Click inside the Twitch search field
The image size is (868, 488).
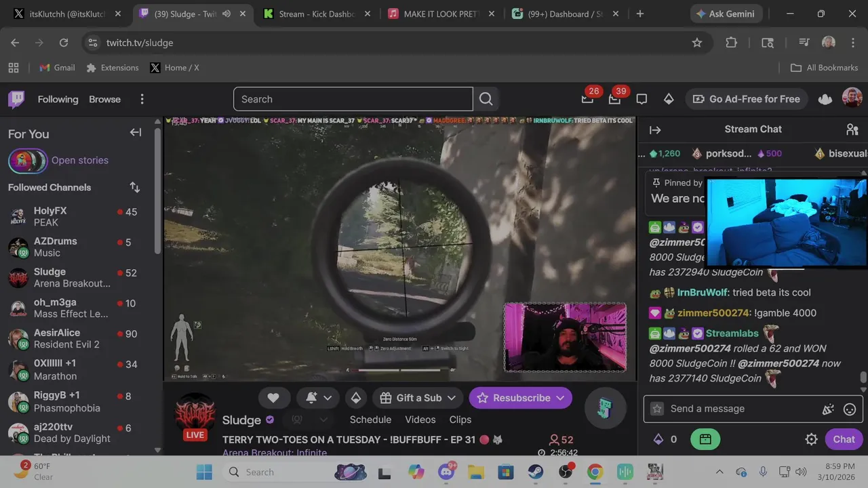point(353,99)
